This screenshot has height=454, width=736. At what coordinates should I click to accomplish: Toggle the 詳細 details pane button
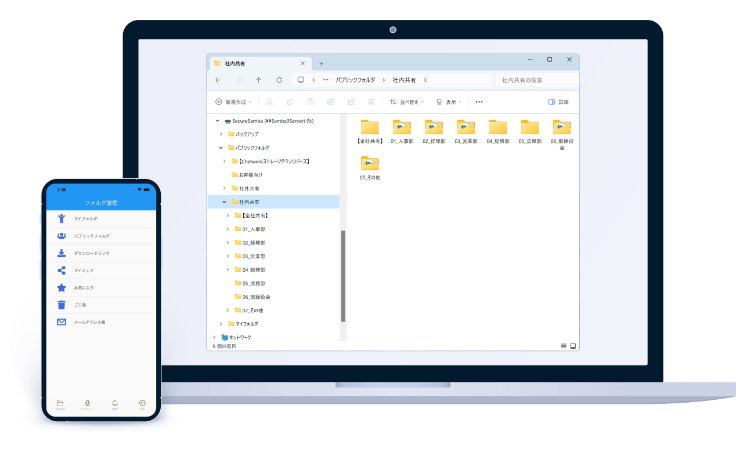coord(558,101)
